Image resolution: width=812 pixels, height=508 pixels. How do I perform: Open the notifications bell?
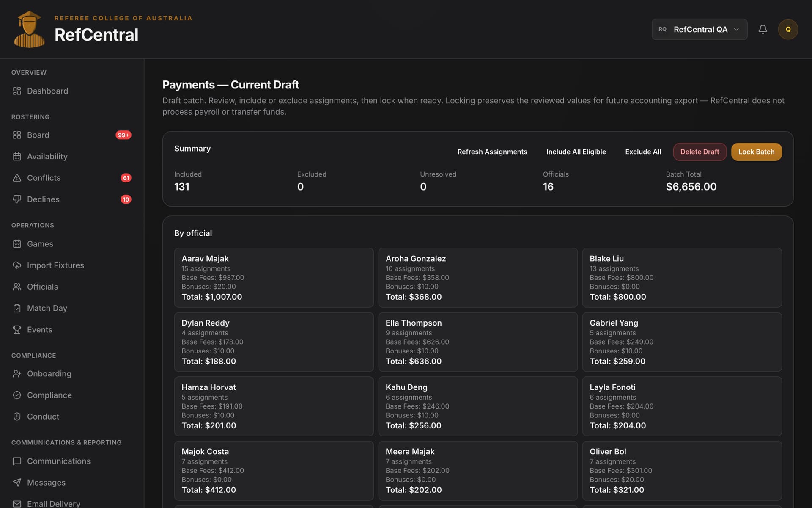click(x=763, y=29)
